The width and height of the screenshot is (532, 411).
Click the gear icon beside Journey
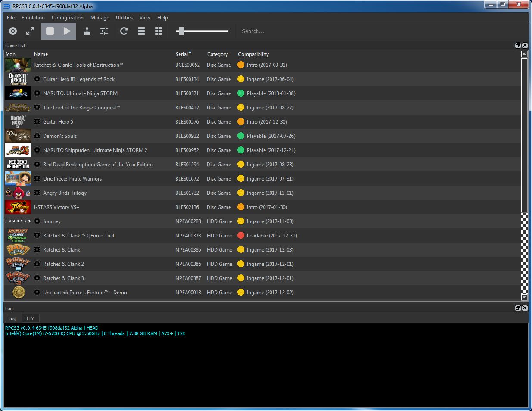pos(37,221)
